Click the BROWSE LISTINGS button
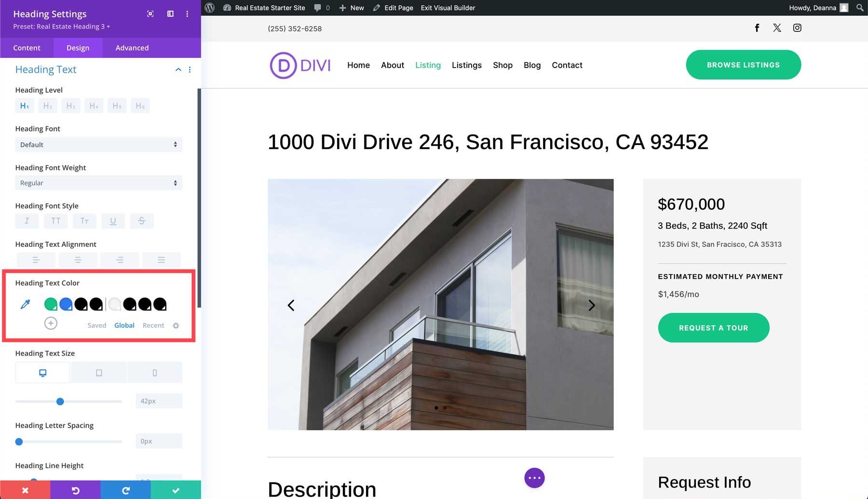The height and width of the screenshot is (499, 868). coord(743,65)
